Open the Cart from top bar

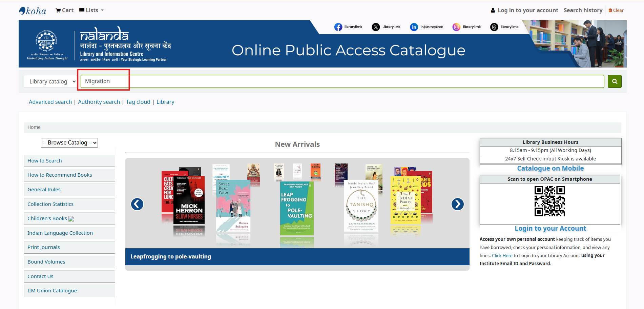pos(64,10)
